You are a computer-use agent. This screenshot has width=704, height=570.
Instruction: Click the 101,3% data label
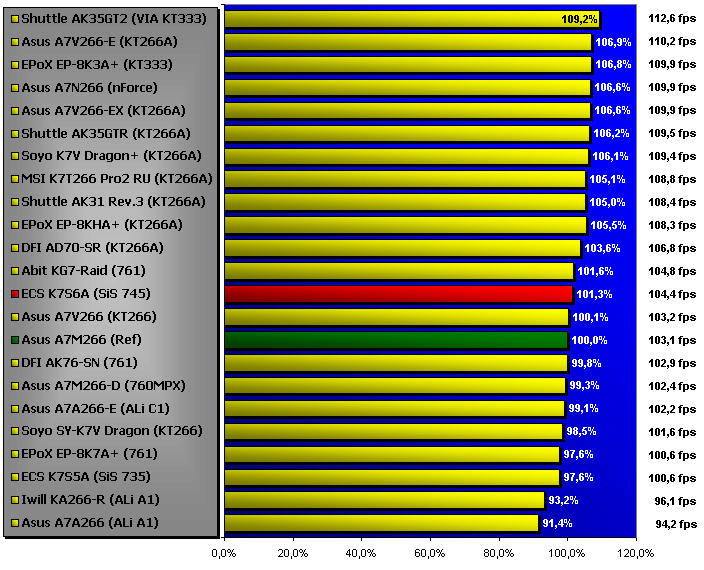pos(594,294)
